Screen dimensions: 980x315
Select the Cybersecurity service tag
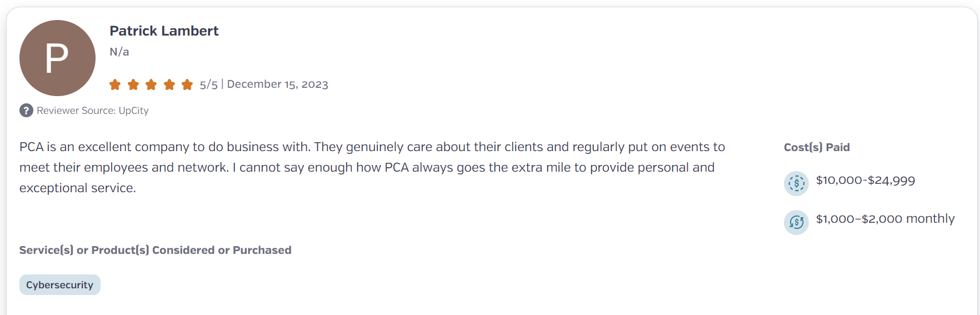(60, 284)
